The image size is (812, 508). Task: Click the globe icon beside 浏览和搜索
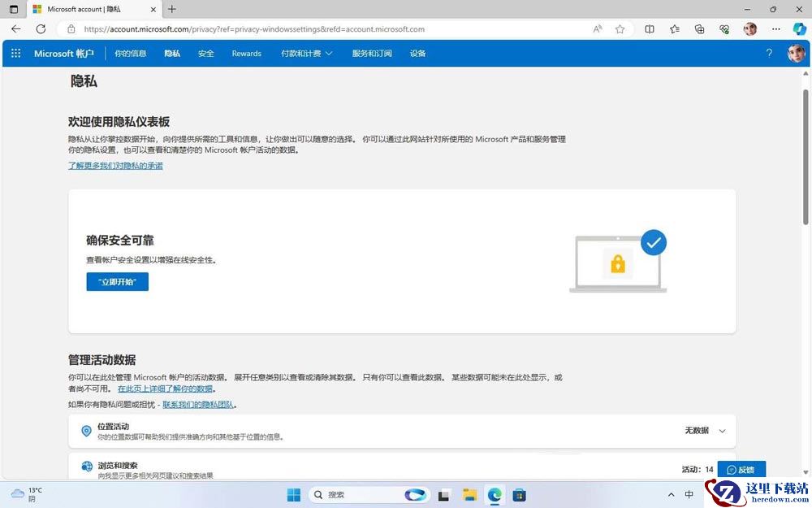(x=87, y=467)
